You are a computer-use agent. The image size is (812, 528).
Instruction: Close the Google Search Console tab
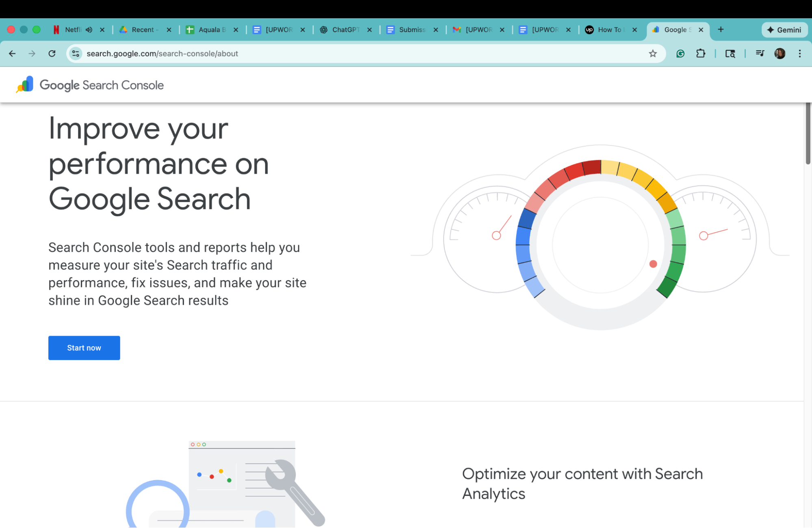(x=701, y=30)
